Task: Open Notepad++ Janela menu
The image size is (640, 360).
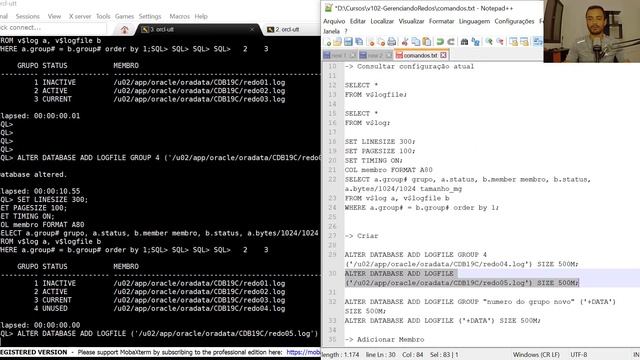Action: pos(331,31)
